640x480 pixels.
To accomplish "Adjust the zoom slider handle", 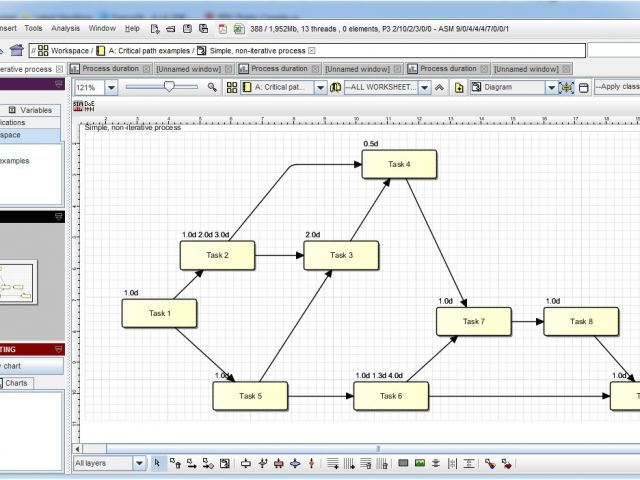I will pos(167,87).
